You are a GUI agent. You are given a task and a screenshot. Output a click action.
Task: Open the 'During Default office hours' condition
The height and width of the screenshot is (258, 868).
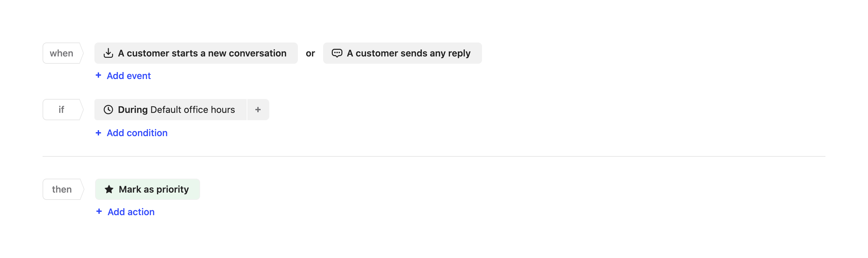click(x=170, y=110)
